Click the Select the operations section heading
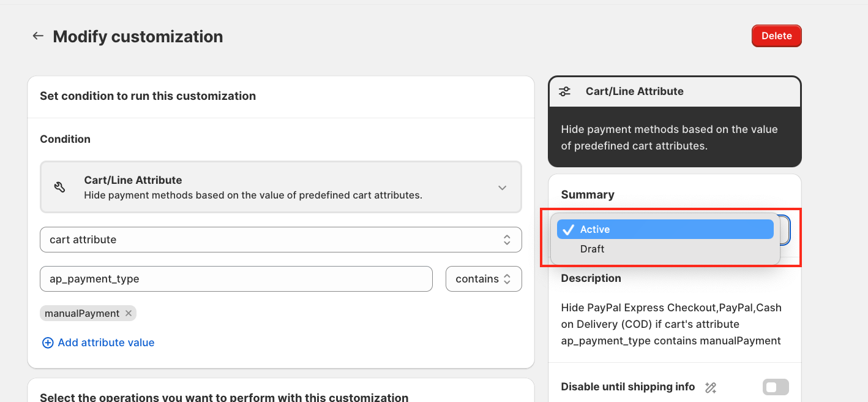 [224, 397]
